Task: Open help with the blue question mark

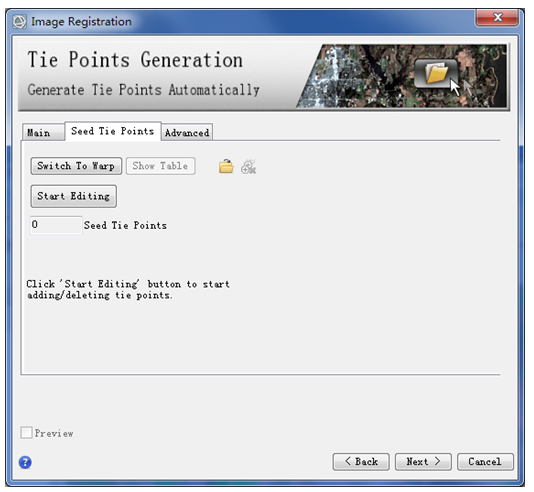Action: pos(25,462)
